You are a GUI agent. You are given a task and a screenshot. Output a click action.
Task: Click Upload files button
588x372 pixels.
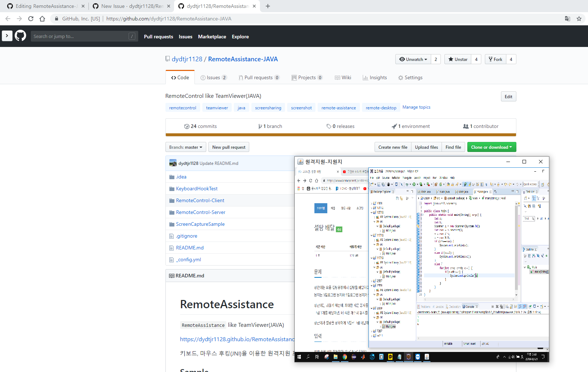426,147
